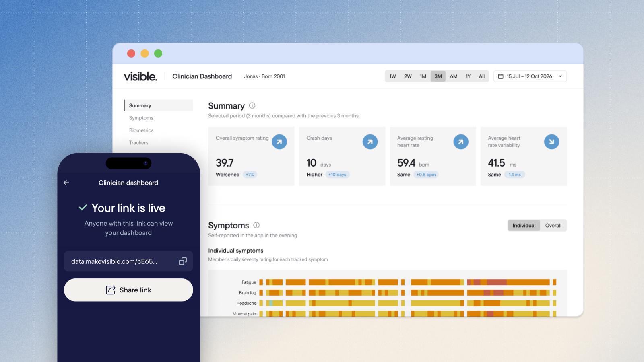This screenshot has width=644, height=362.
Task: Open the Summary info icon
Action: [252, 105]
